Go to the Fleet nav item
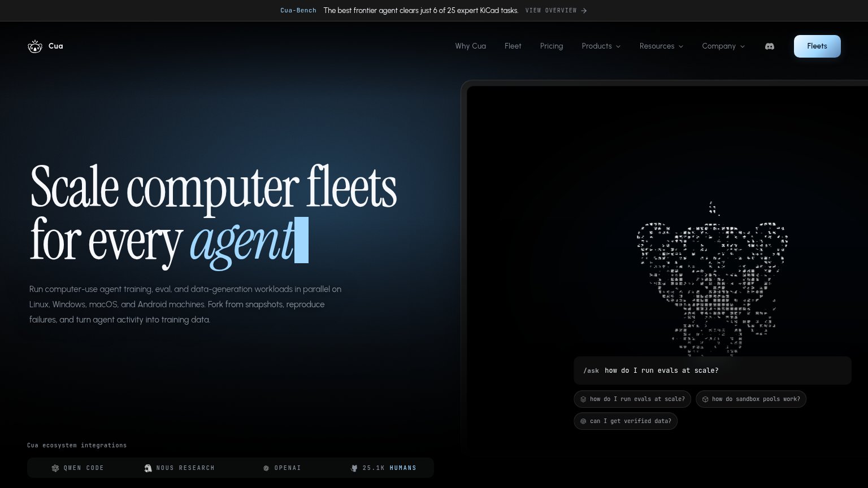The image size is (868, 488). (513, 46)
